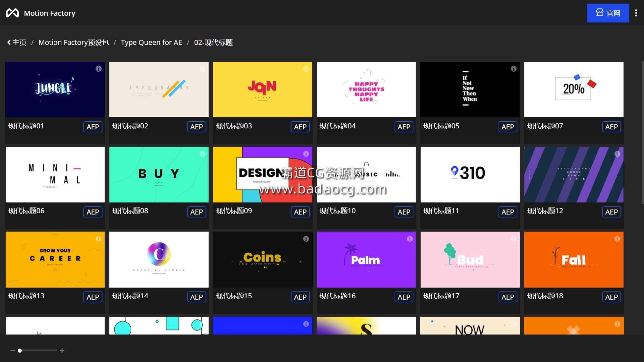The height and width of the screenshot is (362, 644).
Task: Click AEP badge for 现代标题01
Action: coord(93,127)
